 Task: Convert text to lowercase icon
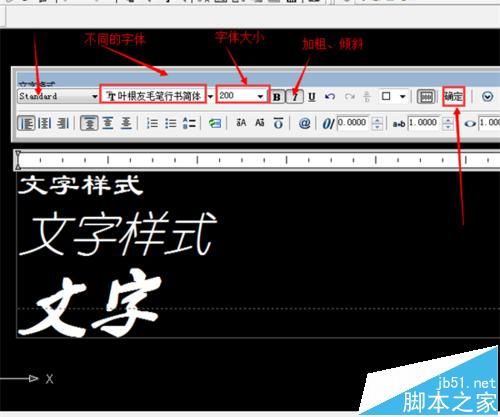pos(260,123)
